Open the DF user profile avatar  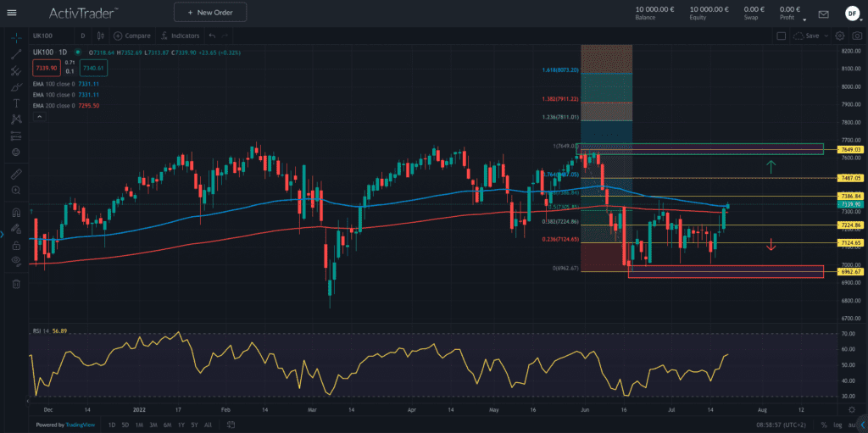point(853,14)
